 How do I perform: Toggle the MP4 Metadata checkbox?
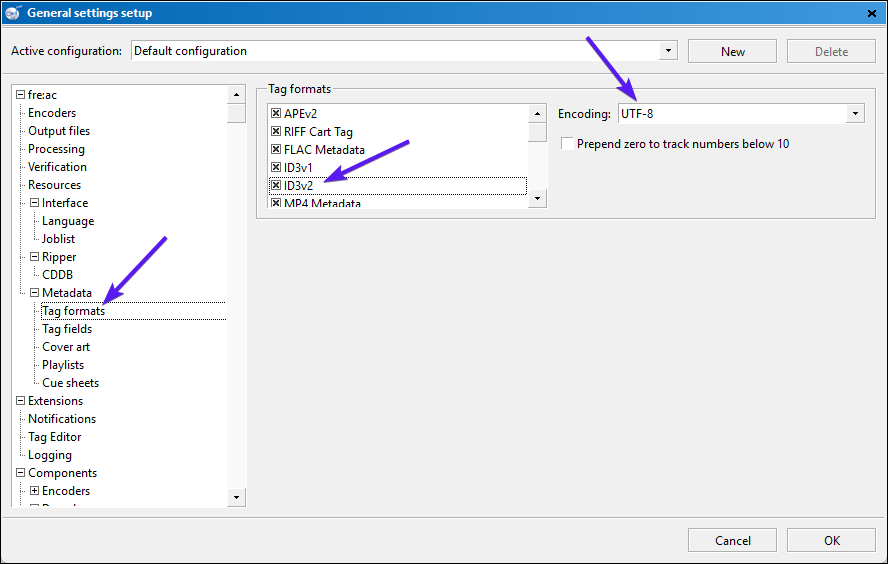click(x=276, y=203)
